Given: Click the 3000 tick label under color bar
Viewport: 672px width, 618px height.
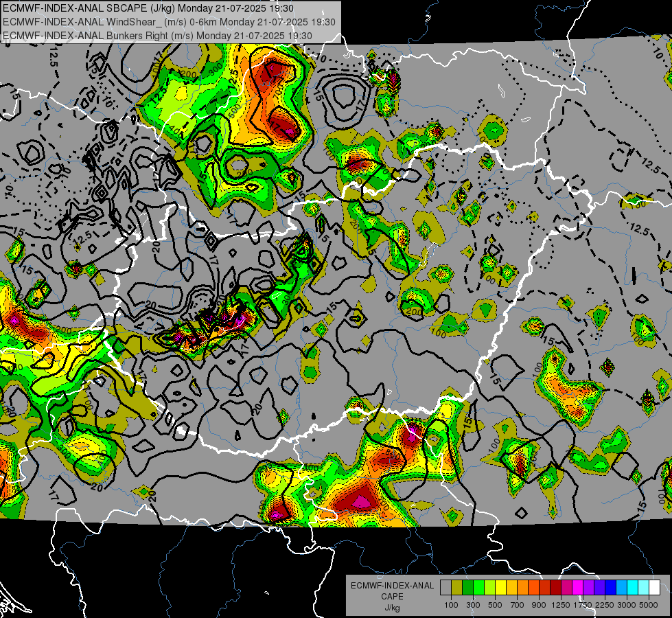Looking at the screenshot, I should [x=627, y=605].
